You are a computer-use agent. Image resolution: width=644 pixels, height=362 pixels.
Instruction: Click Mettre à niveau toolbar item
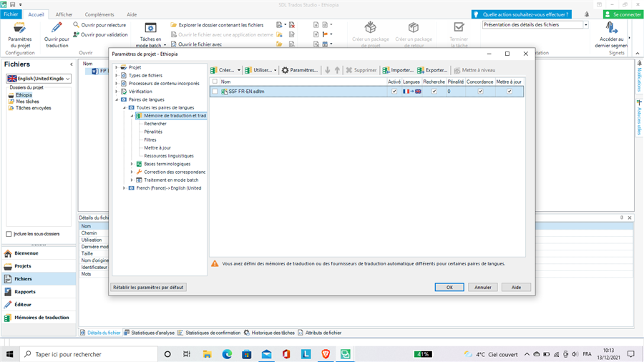[x=474, y=70]
